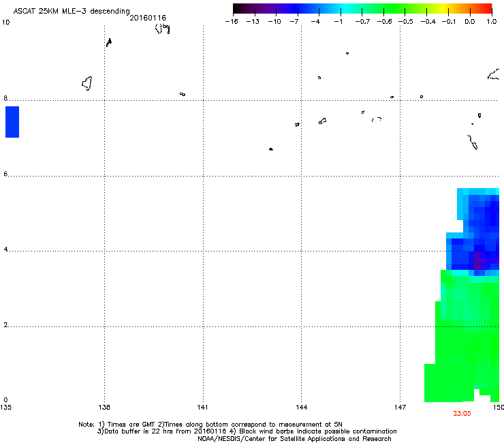504x443 pixels.
Task: Click the 1.0 colorbar label
Action: pyautogui.click(x=492, y=22)
